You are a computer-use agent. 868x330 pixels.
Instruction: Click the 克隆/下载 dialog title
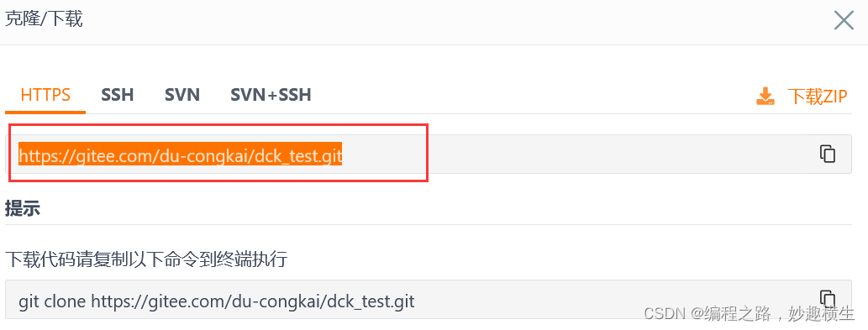44,19
